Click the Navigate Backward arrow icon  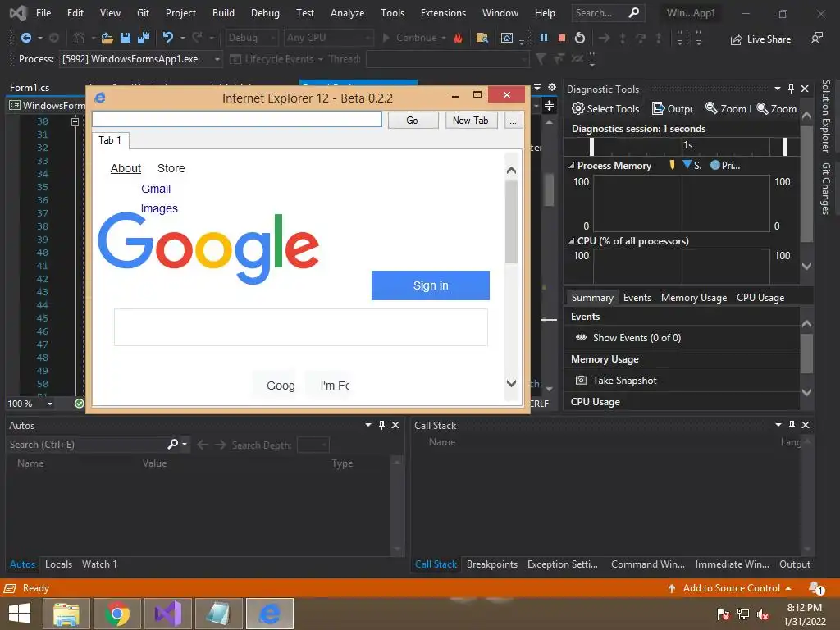point(25,38)
